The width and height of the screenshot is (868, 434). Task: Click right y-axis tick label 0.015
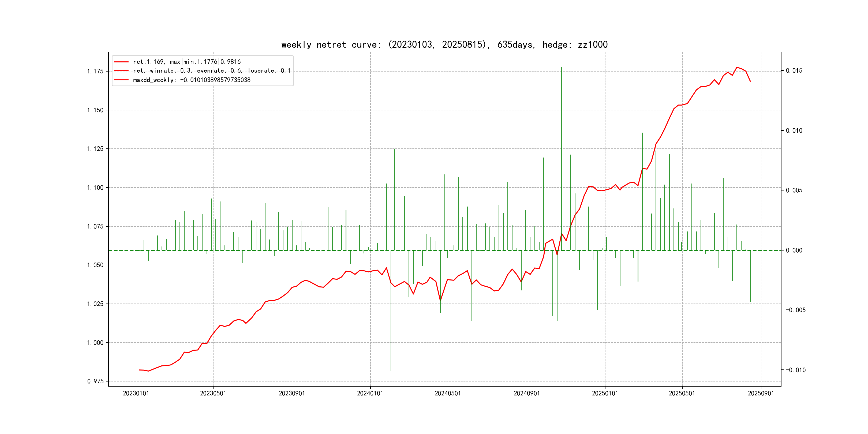[x=794, y=71]
